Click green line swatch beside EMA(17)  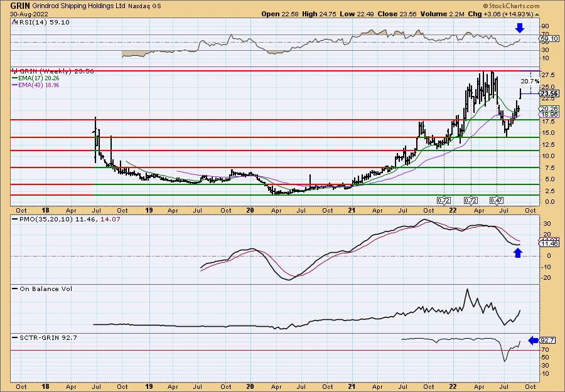(15, 78)
